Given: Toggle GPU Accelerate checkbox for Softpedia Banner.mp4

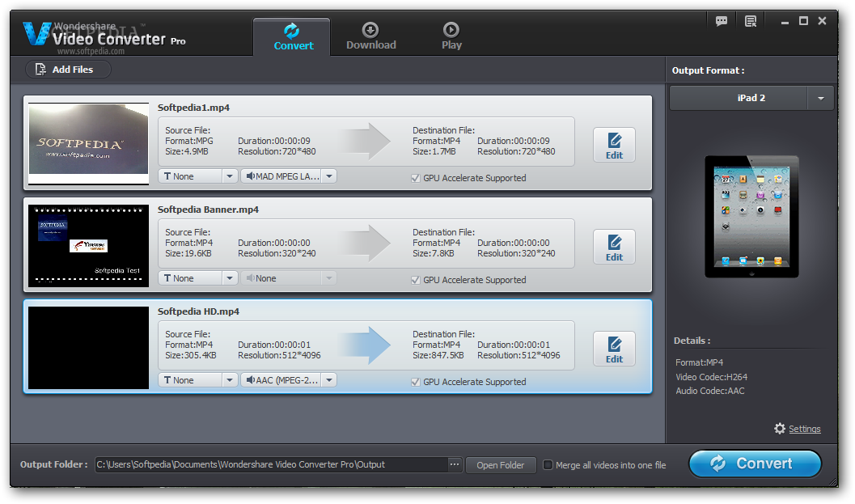Looking at the screenshot, I should pos(416,281).
